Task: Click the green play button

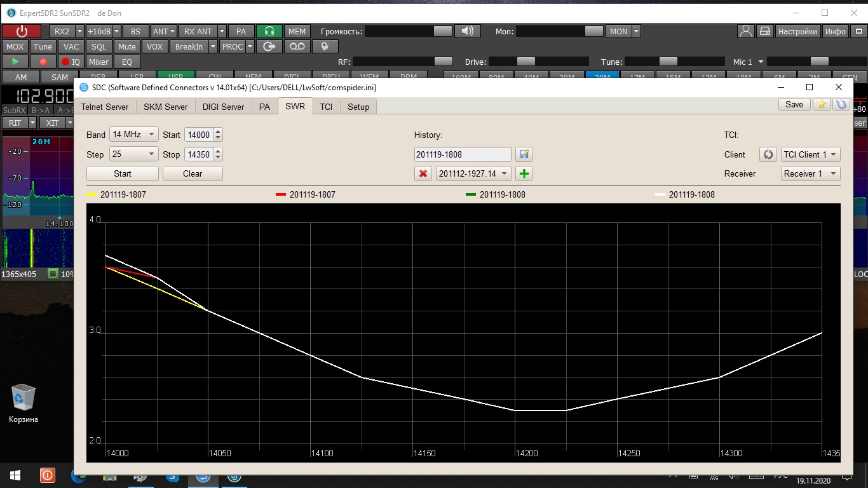Action: click(x=15, y=62)
